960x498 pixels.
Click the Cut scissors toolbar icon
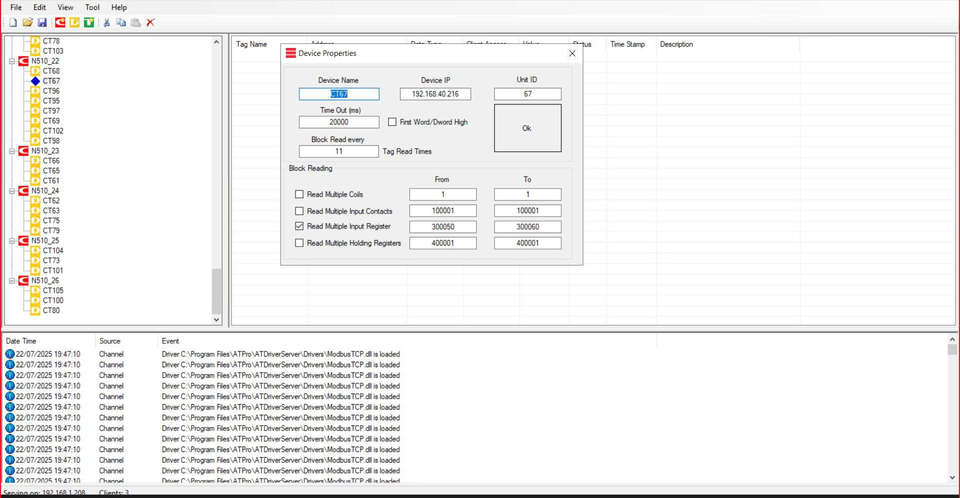click(107, 22)
